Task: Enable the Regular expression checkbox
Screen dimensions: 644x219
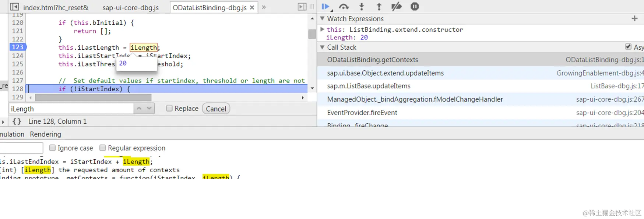Action: click(103, 148)
